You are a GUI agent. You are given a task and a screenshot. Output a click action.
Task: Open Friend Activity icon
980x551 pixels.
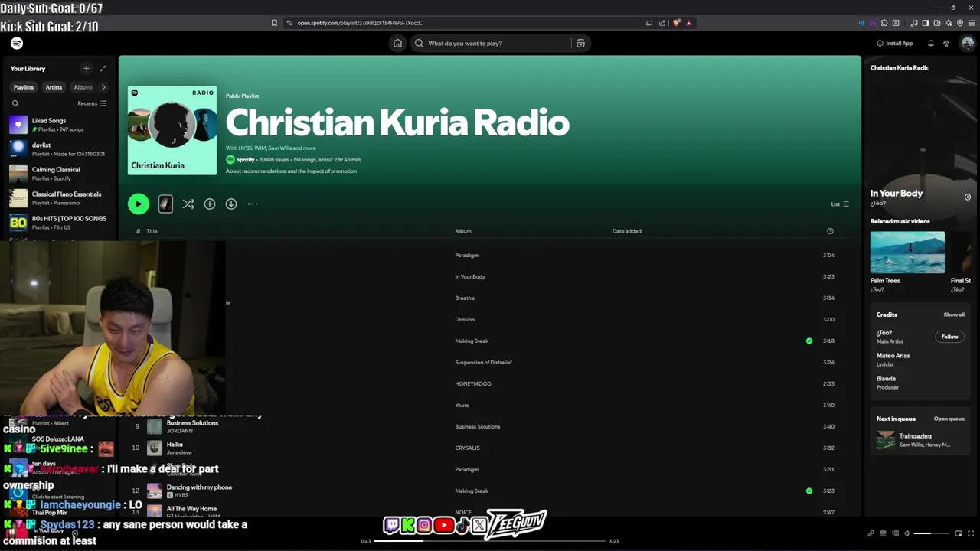tap(946, 44)
